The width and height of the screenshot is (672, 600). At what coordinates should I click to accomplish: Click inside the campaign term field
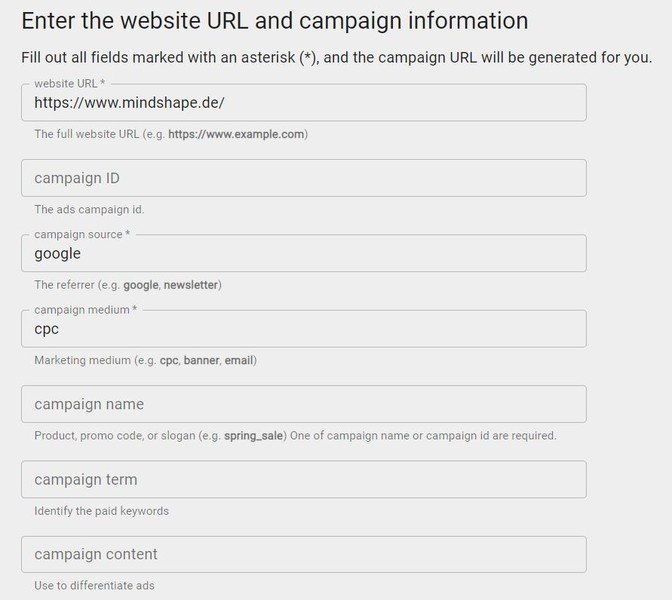tap(303, 480)
